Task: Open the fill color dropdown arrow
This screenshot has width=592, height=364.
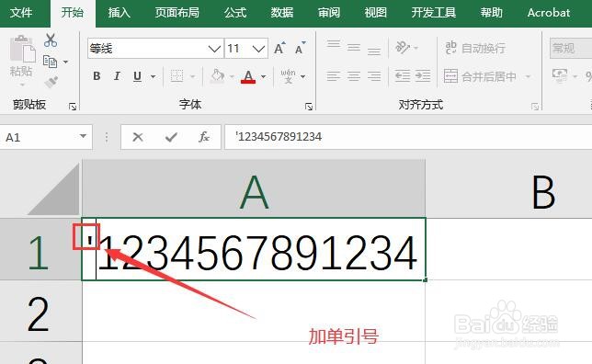Action: 232,76
